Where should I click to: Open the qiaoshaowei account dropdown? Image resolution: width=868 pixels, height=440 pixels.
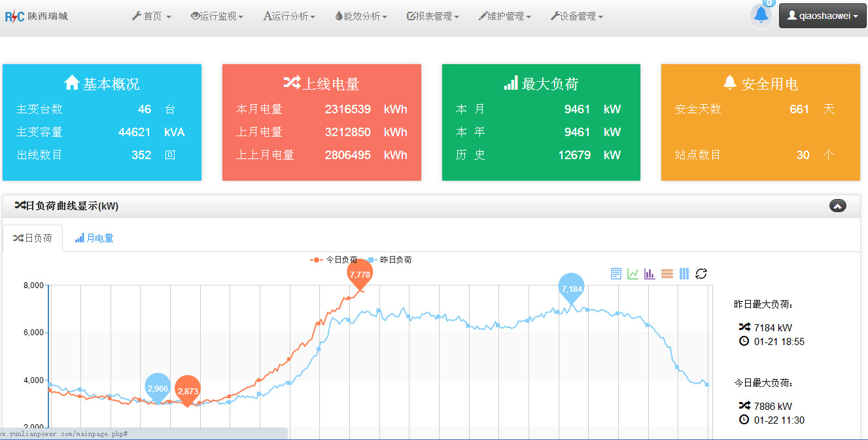click(x=822, y=15)
